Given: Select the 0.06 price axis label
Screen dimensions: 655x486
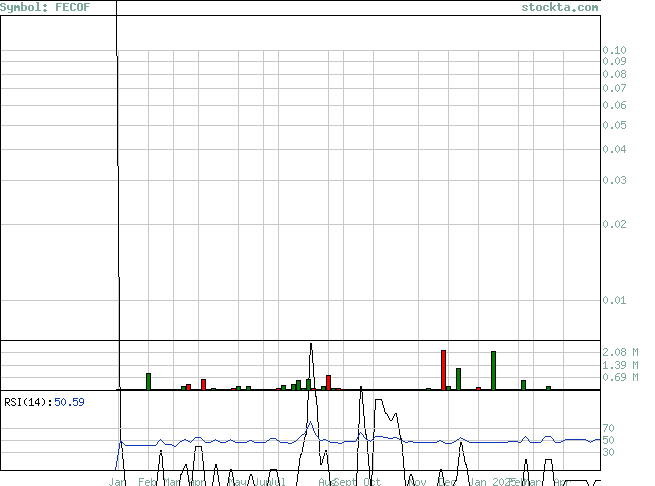Looking at the screenshot, I should click(x=614, y=105).
